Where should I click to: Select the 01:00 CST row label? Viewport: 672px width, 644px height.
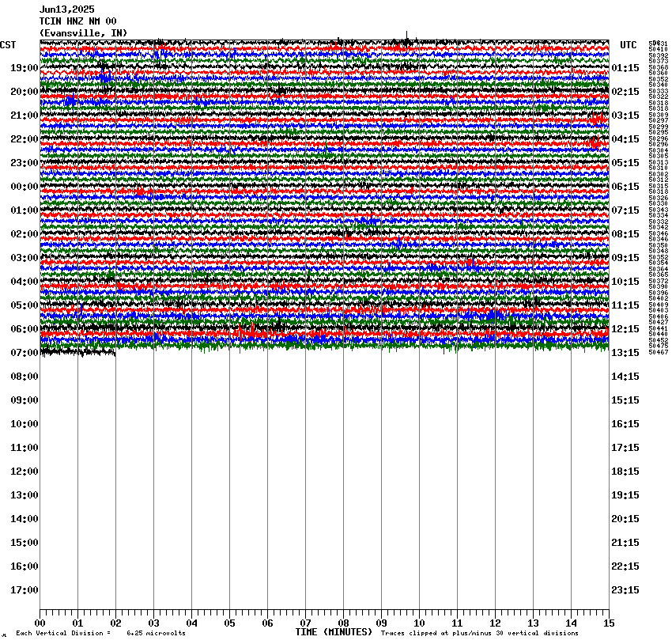pos(25,210)
